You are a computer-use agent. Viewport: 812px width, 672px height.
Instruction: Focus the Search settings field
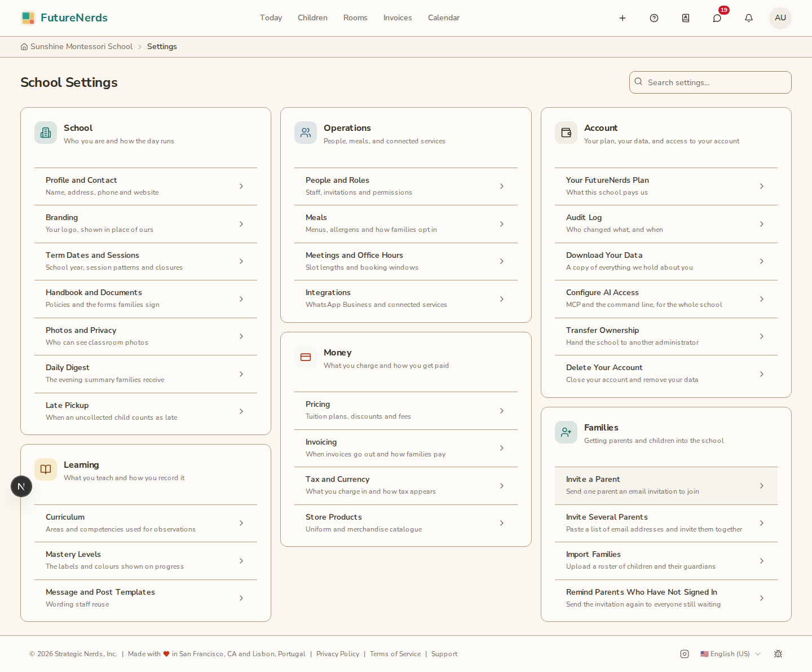pyautogui.click(x=710, y=82)
